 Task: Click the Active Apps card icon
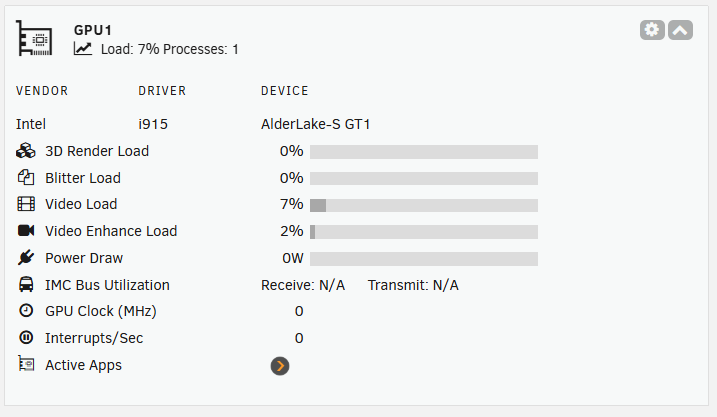[x=26, y=364]
